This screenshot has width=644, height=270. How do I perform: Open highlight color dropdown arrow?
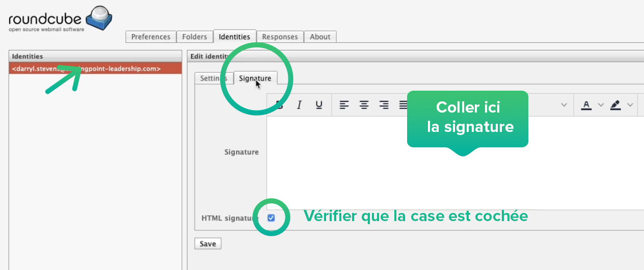pos(630,105)
